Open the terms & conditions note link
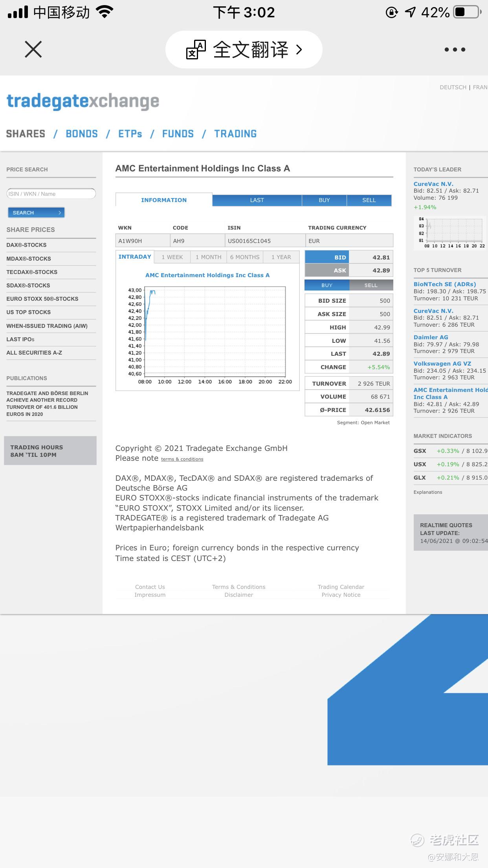 click(x=182, y=459)
